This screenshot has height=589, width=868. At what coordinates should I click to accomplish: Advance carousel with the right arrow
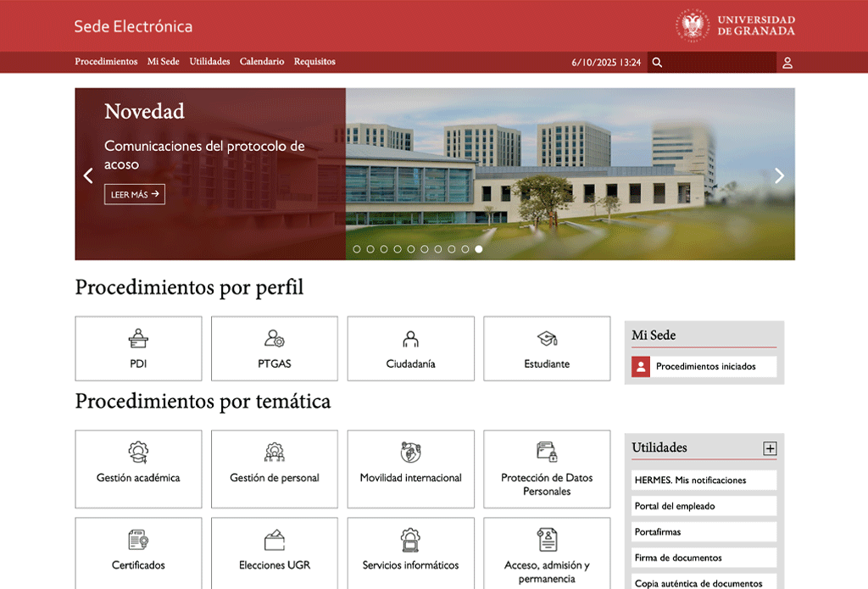[x=779, y=175]
